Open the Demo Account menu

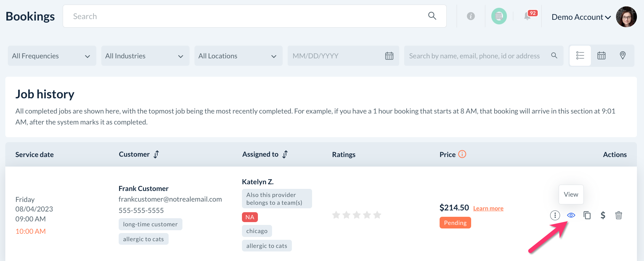tap(581, 17)
